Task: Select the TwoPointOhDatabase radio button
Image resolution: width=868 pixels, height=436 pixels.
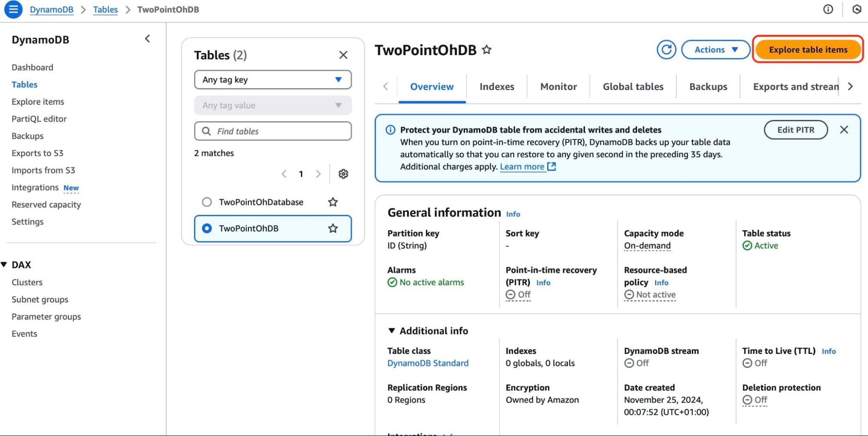Action: tap(207, 202)
